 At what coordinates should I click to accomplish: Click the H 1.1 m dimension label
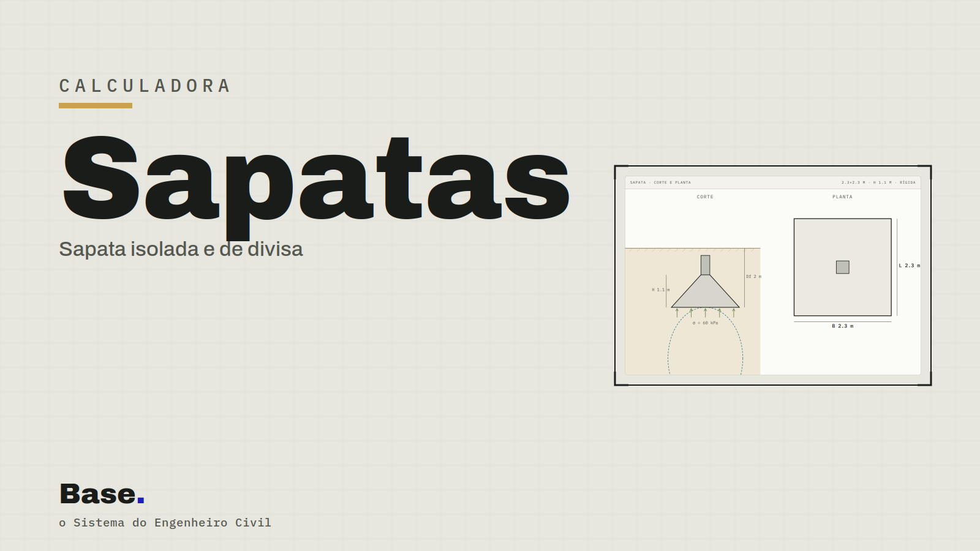click(x=661, y=290)
